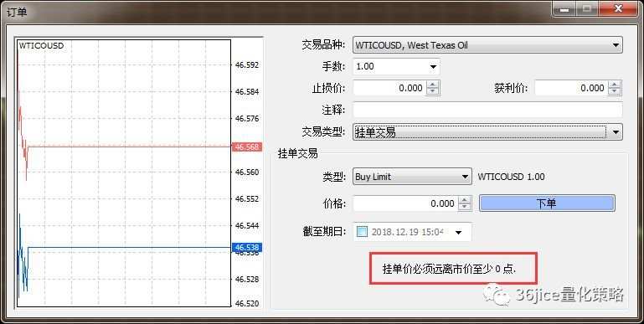The width and height of the screenshot is (644, 324).
Task: Click the 46.592 price axis label
Action: [x=247, y=64]
